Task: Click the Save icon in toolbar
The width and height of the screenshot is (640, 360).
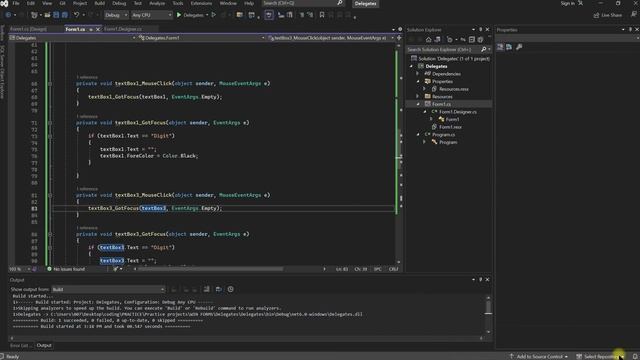Action: coord(56,15)
